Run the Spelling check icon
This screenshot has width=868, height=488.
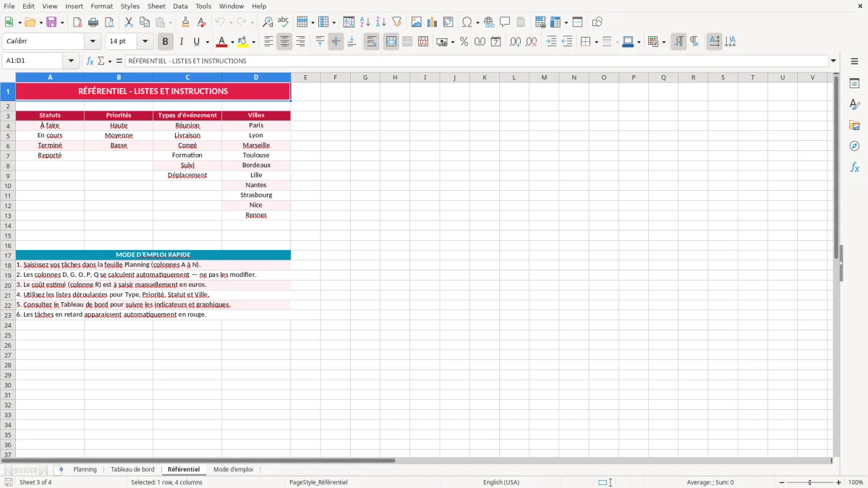284,22
